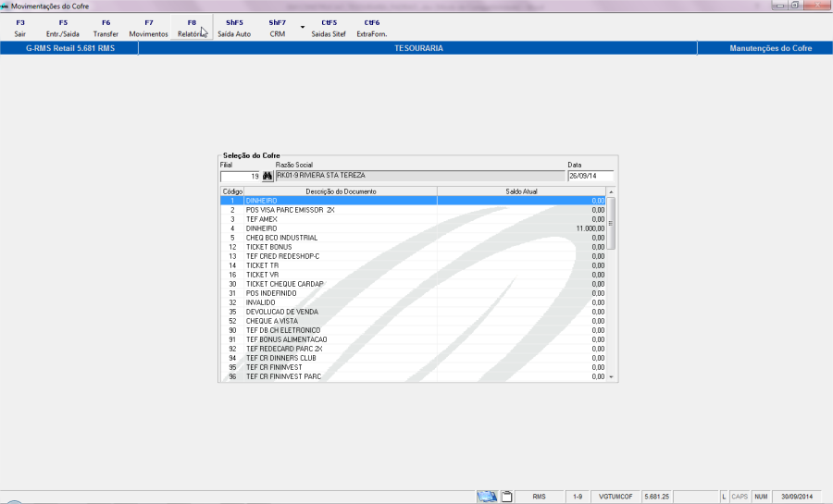Click the 5.681.25 version status entry
This screenshot has height=504, width=833.
coord(656,497)
